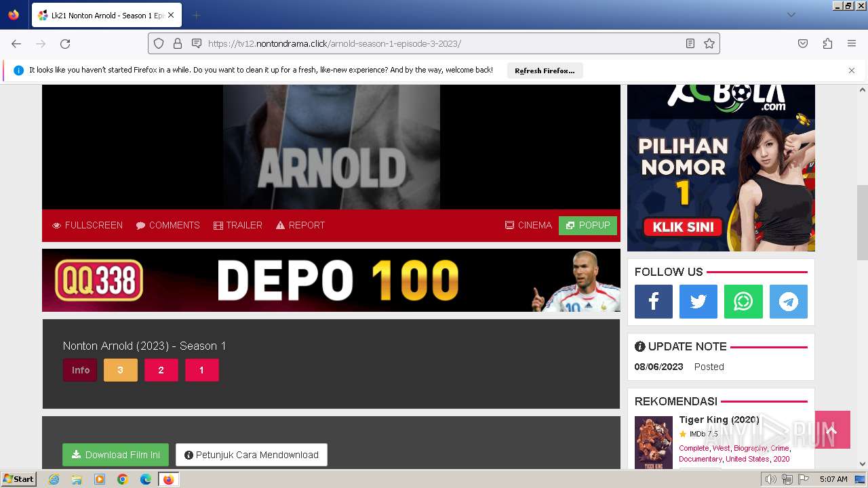Click REPORT for this video
Viewport: 868px width, 488px height.
coord(300,225)
